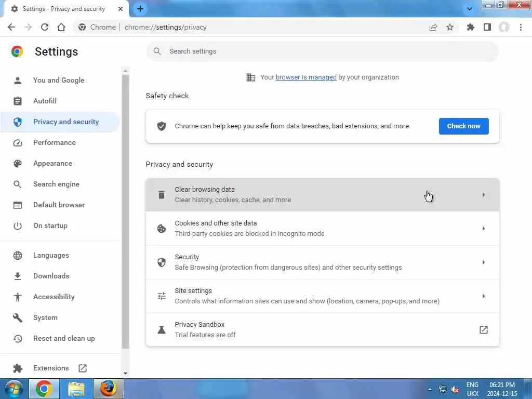
Task: Click the magnifier icon in Search settings
Action: click(157, 51)
